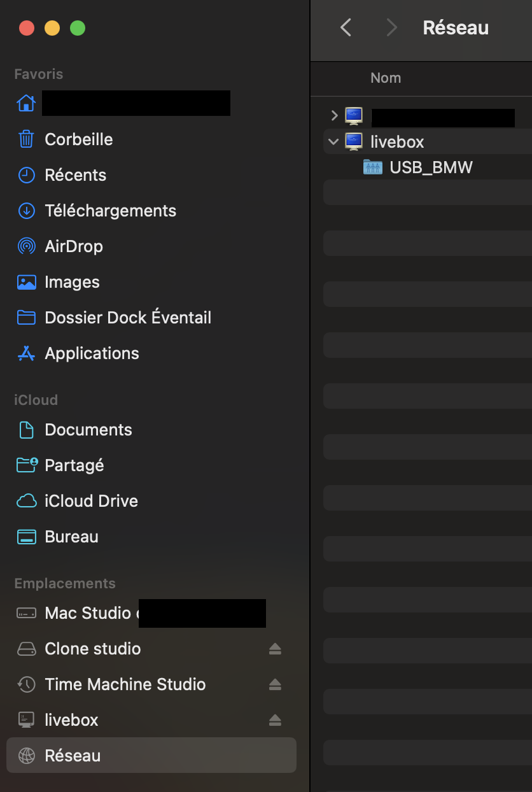The width and height of the screenshot is (532, 792).
Task: Eject the Clone studio volume
Action: tap(275, 649)
